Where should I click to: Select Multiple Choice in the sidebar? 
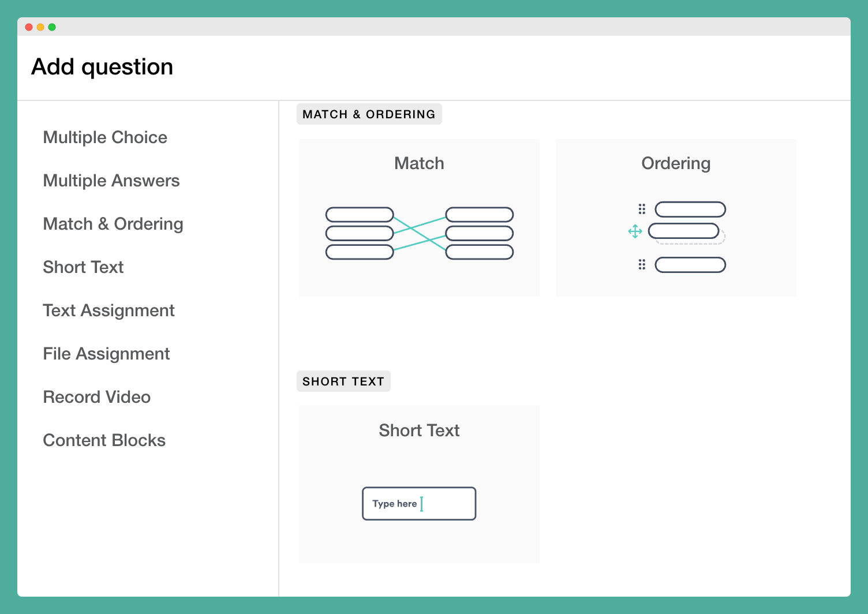105,137
